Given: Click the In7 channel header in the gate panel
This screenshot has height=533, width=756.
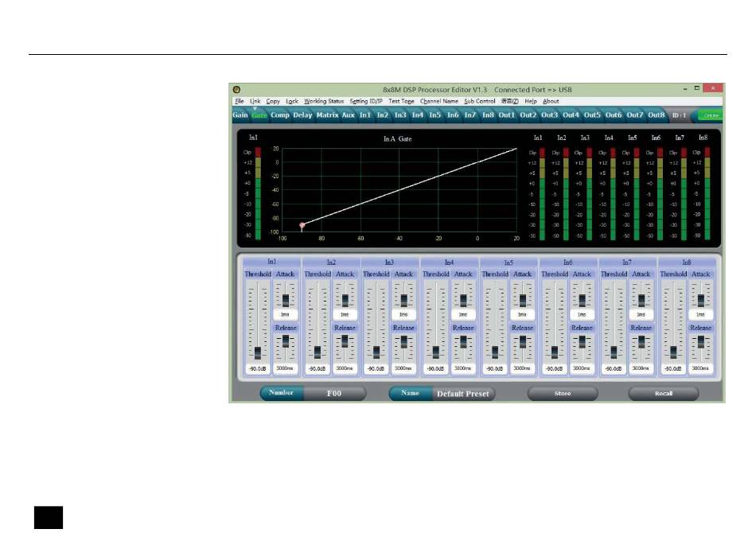Looking at the screenshot, I should coord(627,263).
